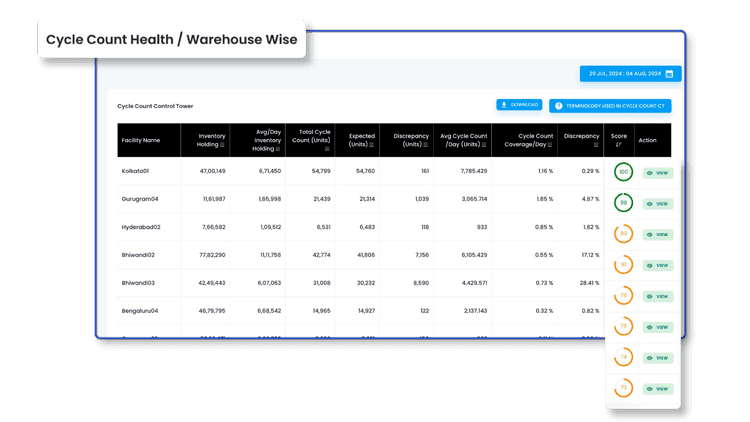This screenshot has width=750, height=422.
Task: Click the calendar icon in date range
Action: point(670,74)
